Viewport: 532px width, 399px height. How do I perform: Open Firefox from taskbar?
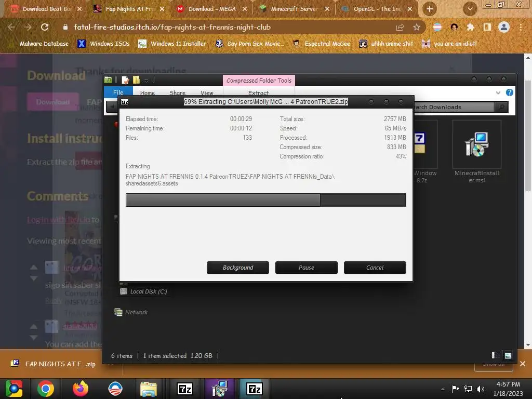(81, 389)
